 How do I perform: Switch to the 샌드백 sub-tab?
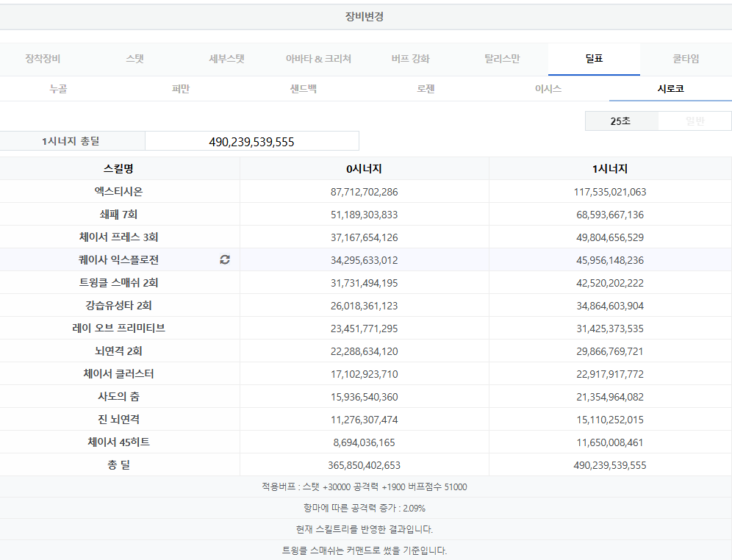point(304,89)
